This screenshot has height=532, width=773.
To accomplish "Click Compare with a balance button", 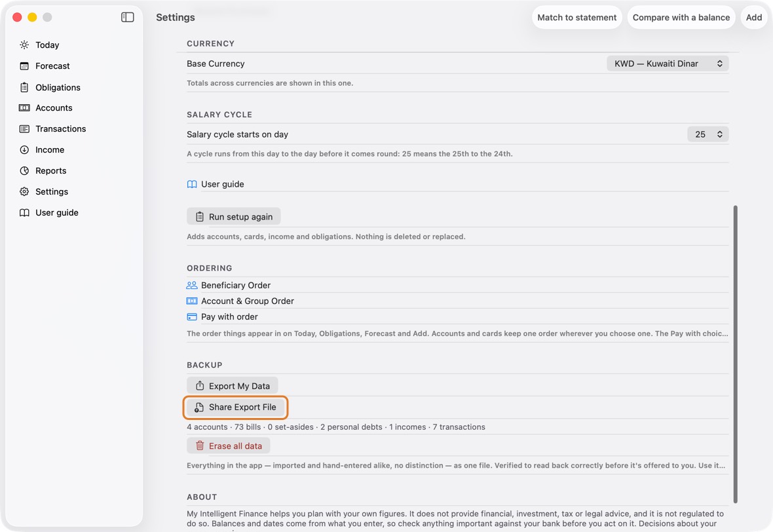I will point(681,17).
